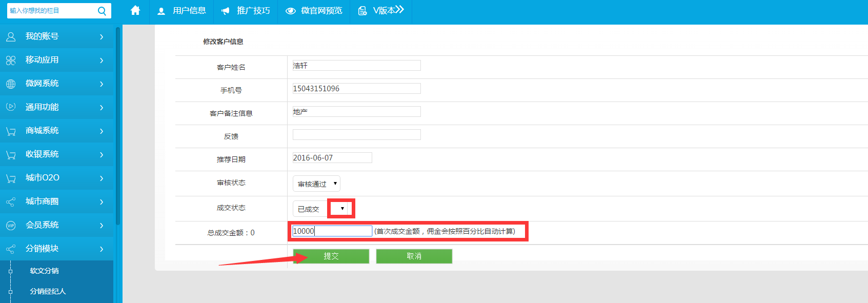Click the 商城系统 shopping cart icon
The height and width of the screenshot is (303, 868).
[x=11, y=131]
